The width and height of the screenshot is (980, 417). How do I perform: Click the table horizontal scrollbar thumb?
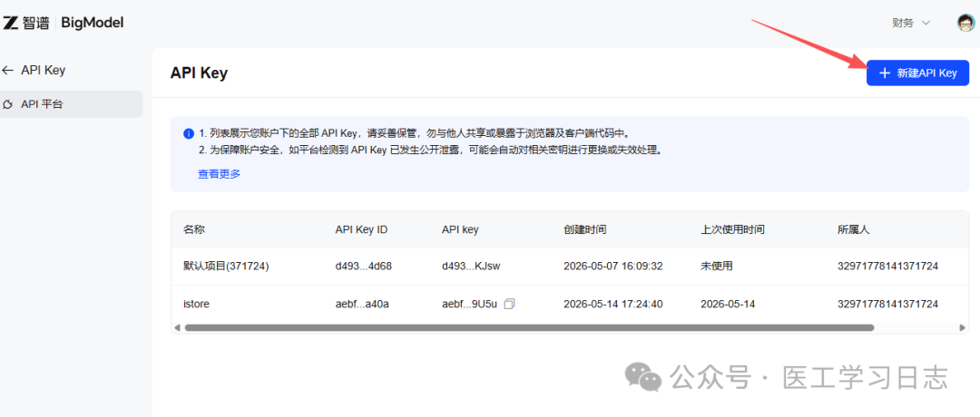click(529, 327)
